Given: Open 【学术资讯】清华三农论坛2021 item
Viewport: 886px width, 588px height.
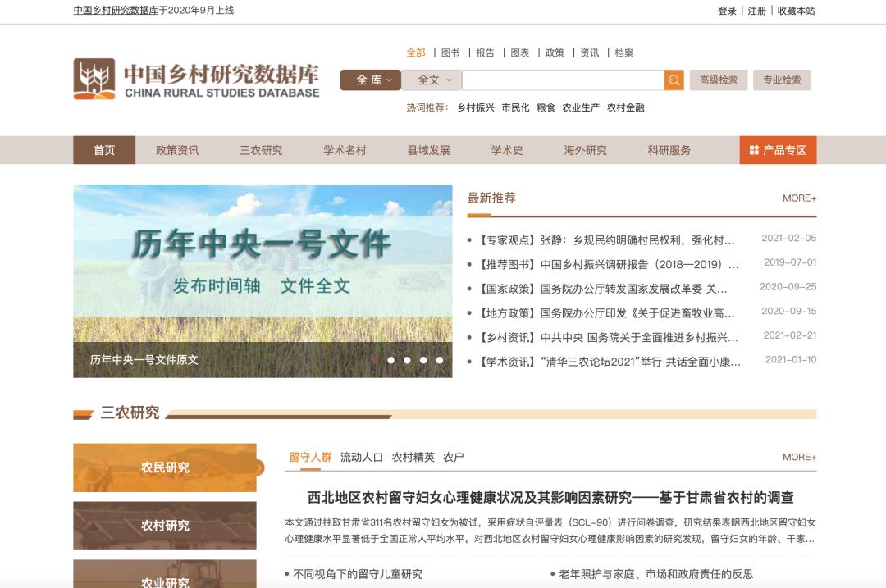Looking at the screenshot, I should pyautogui.click(x=609, y=362).
